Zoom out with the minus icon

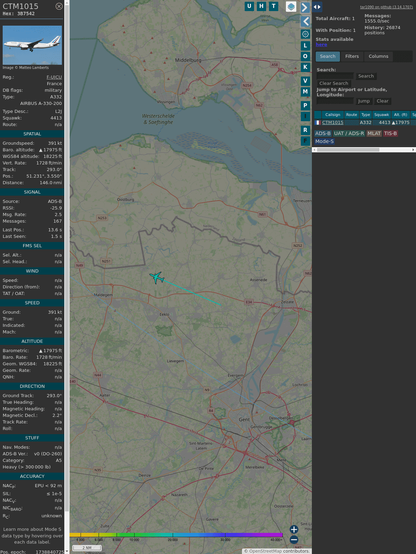coord(294,540)
